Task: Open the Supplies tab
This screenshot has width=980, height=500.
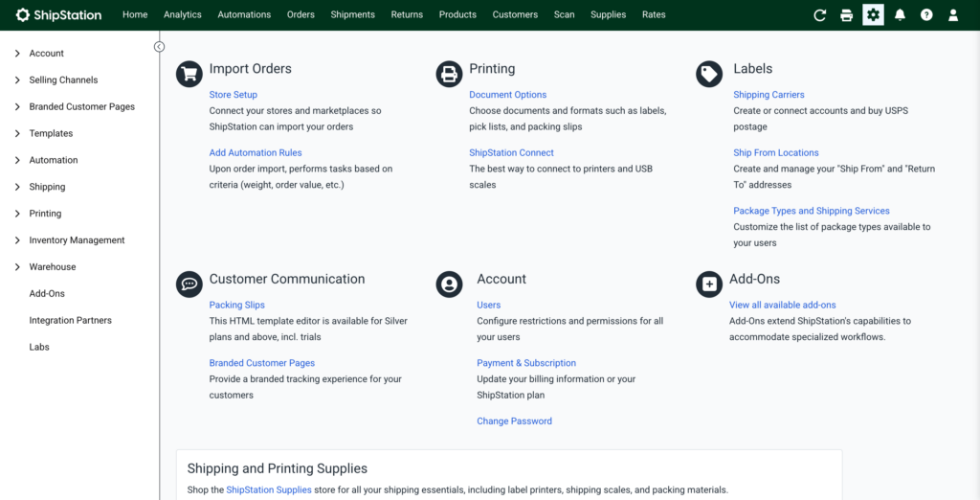Action: [x=608, y=14]
